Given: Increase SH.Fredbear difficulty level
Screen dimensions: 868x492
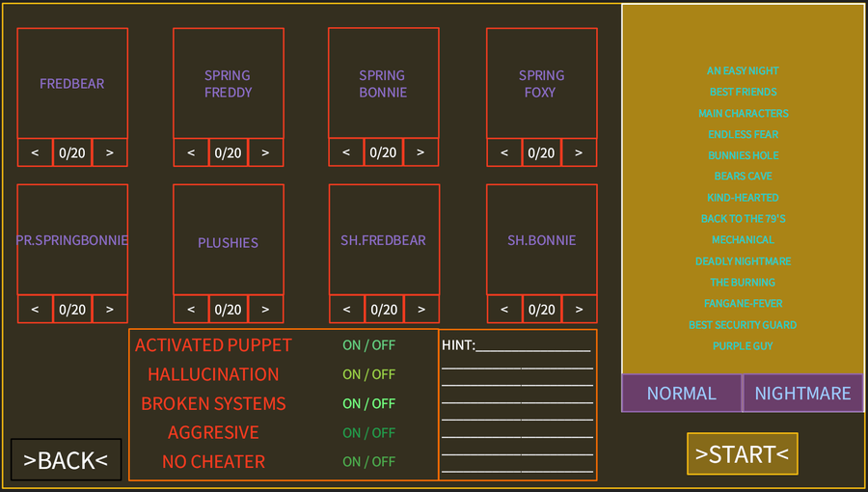Looking at the screenshot, I should (421, 309).
